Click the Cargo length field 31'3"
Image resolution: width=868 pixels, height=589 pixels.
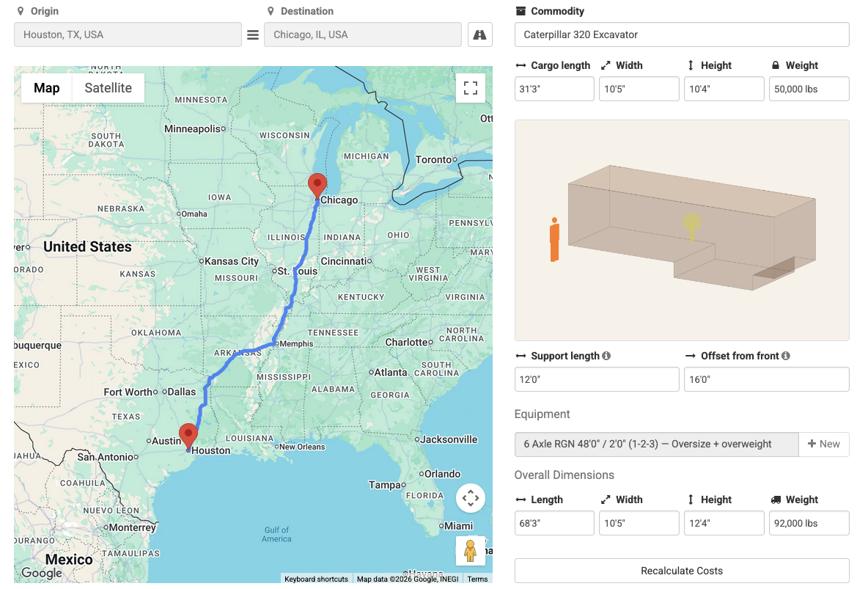[x=554, y=89]
